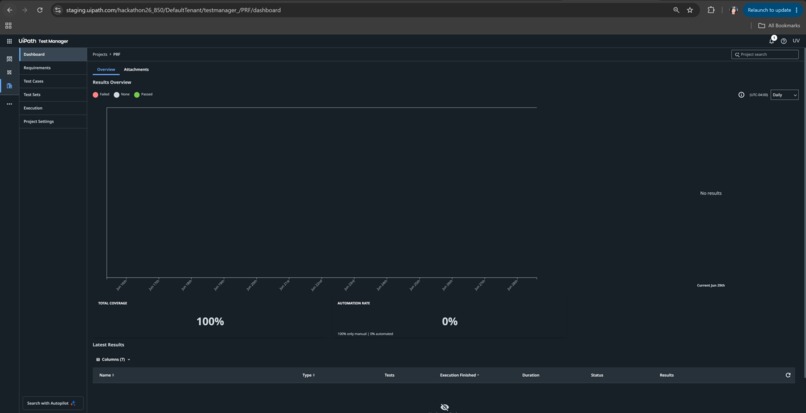Click the PRF breadcrumb
The width and height of the screenshot is (806, 413).
point(117,54)
